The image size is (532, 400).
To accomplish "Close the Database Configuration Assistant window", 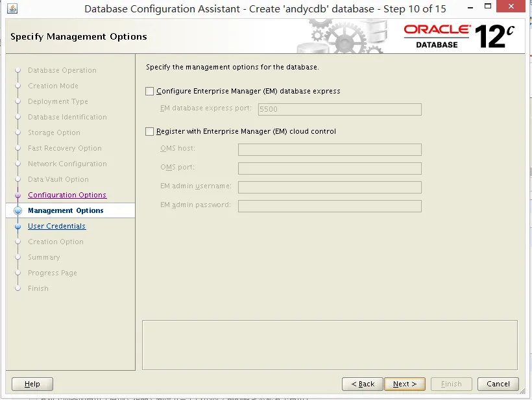I will (511, 6).
